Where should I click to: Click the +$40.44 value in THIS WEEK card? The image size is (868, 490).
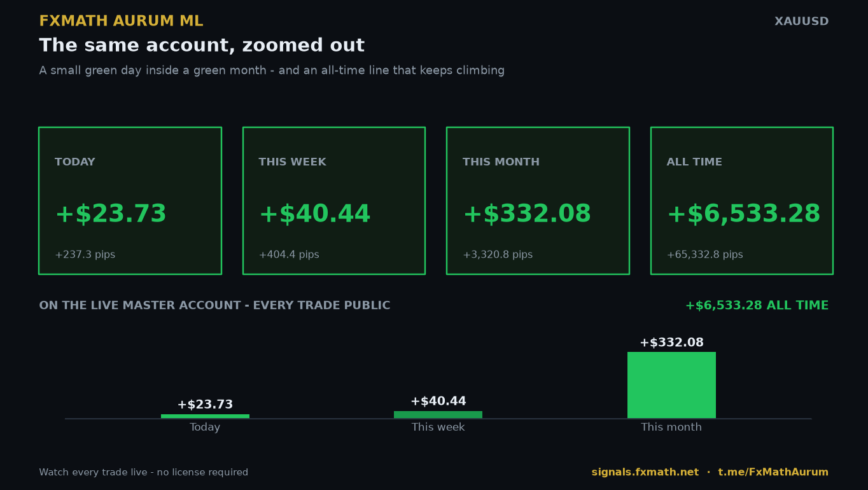pos(314,214)
